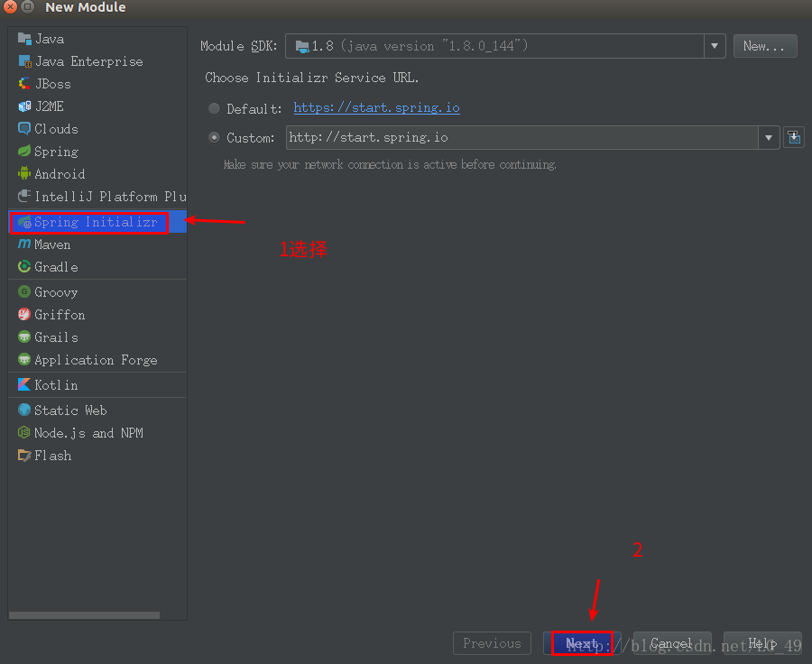Click the Groovy icon
This screenshot has height=664, width=812.
[24, 291]
